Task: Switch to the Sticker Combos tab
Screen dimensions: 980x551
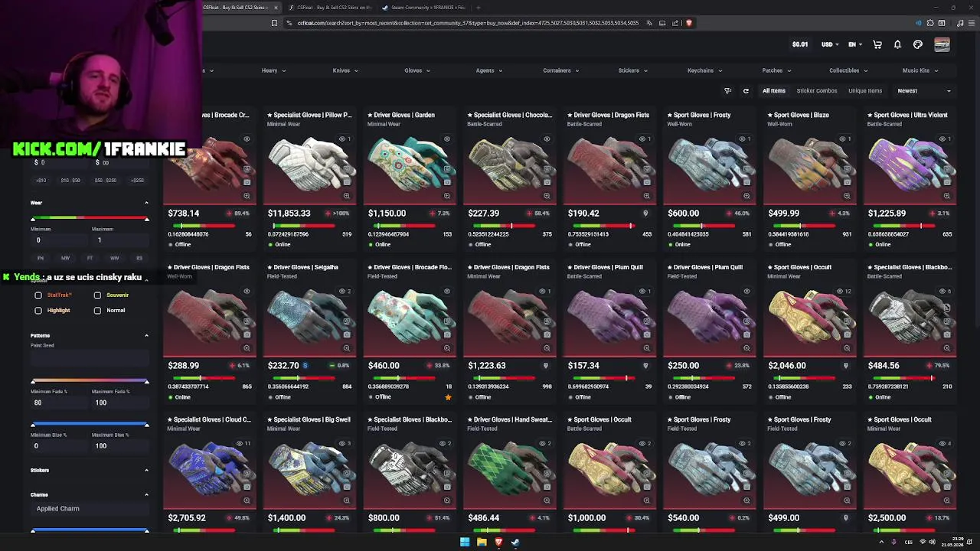Action: click(x=816, y=91)
